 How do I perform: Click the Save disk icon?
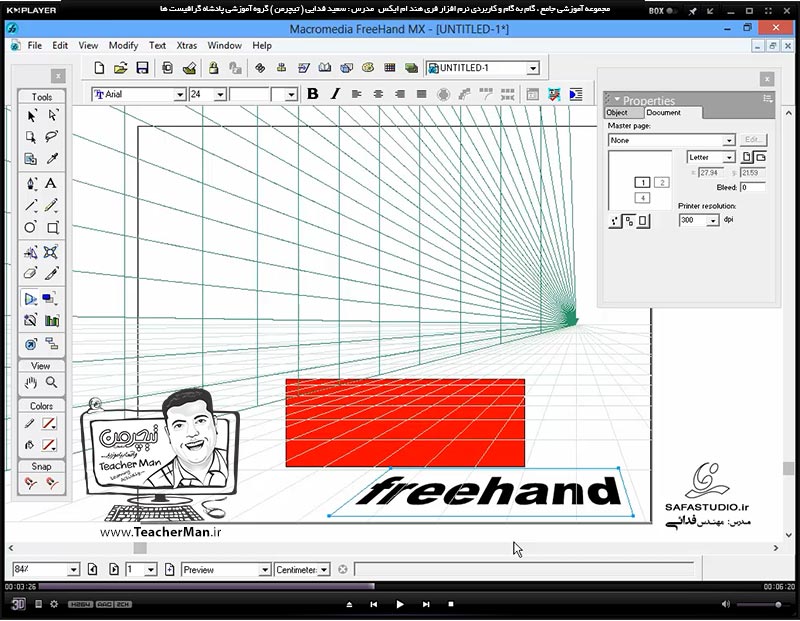pos(142,68)
